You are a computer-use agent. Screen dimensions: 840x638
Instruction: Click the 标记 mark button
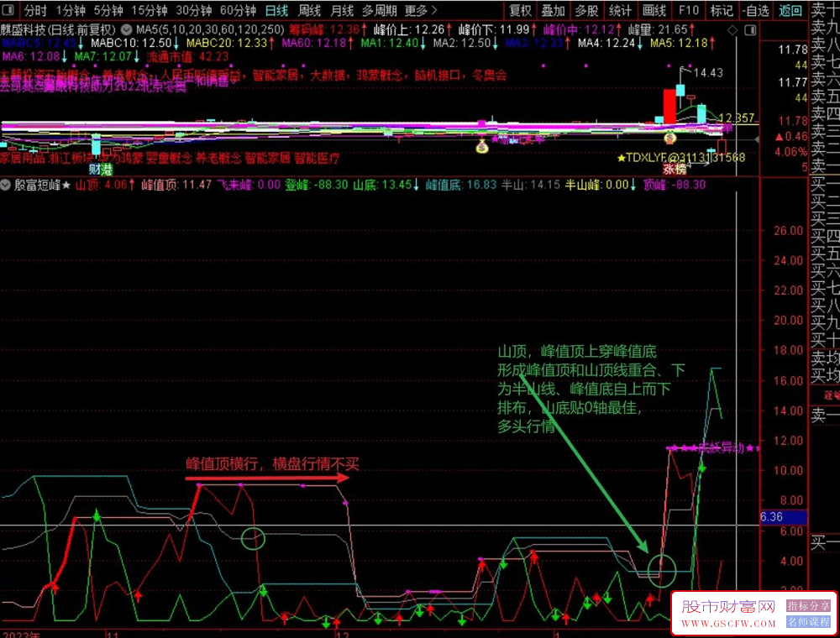pos(721,10)
